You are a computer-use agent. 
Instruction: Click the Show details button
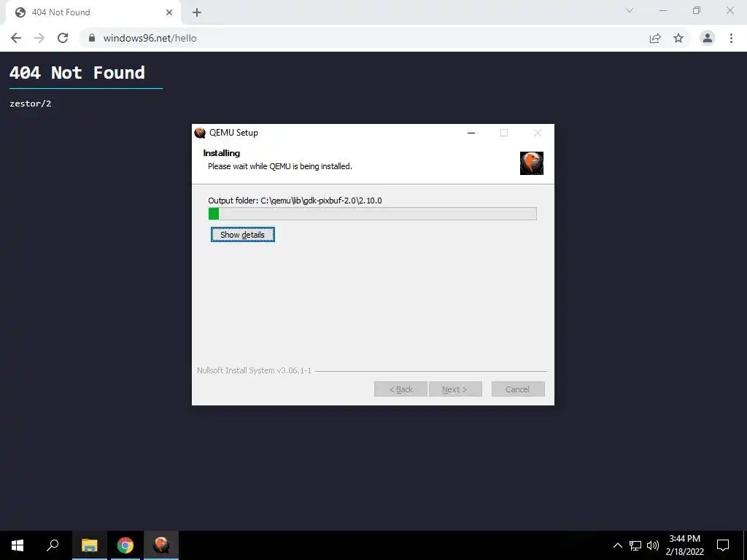coord(242,235)
